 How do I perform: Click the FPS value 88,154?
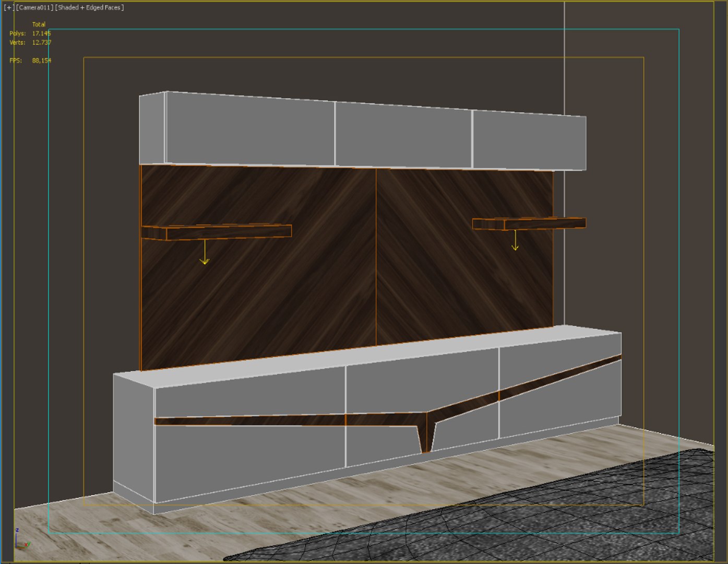pyautogui.click(x=42, y=61)
